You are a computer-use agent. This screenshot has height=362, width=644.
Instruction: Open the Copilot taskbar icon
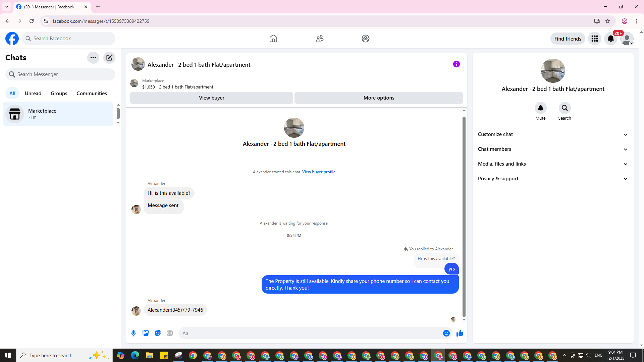[121, 355]
